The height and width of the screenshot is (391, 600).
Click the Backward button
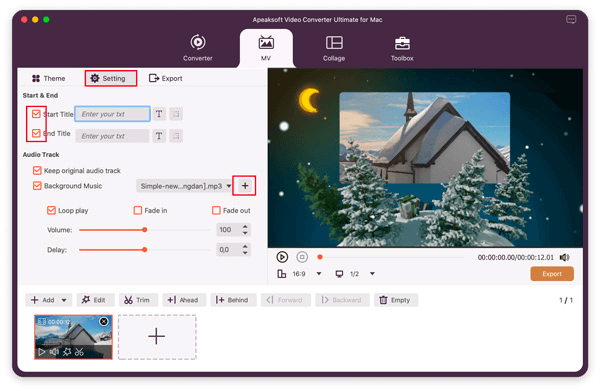tap(342, 300)
